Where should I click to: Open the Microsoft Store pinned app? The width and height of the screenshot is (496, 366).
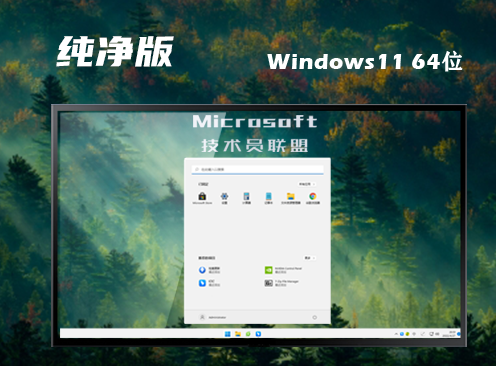pos(202,198)
